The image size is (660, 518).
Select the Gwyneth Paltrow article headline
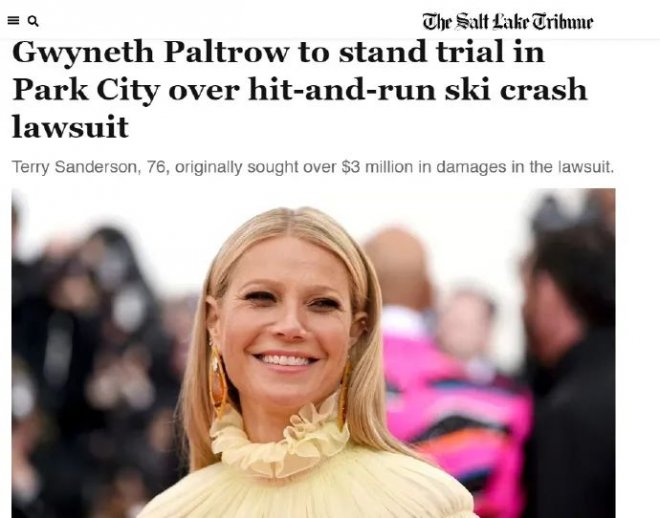pos(299,90)
